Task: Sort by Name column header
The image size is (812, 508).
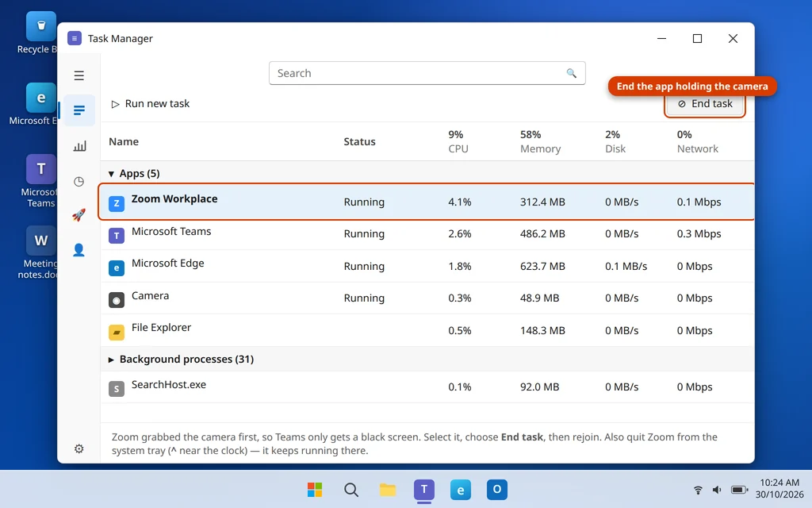Action: (x=124, y=141)
